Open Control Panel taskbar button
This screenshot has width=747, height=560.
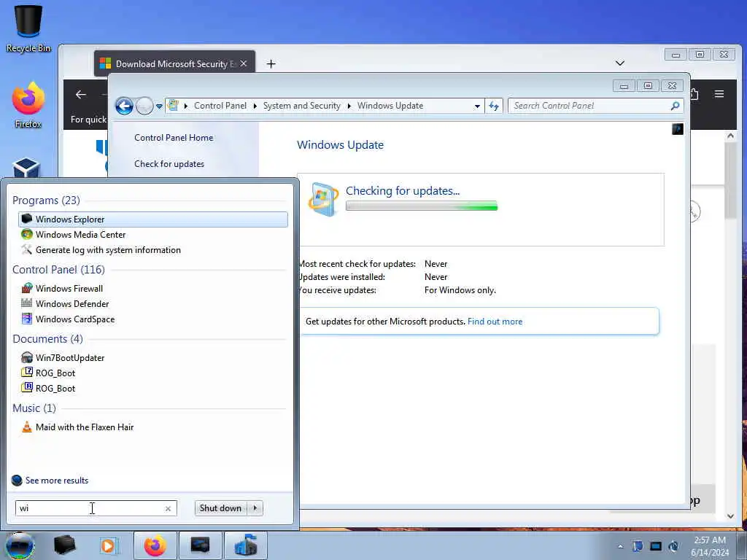click(245, 545)
